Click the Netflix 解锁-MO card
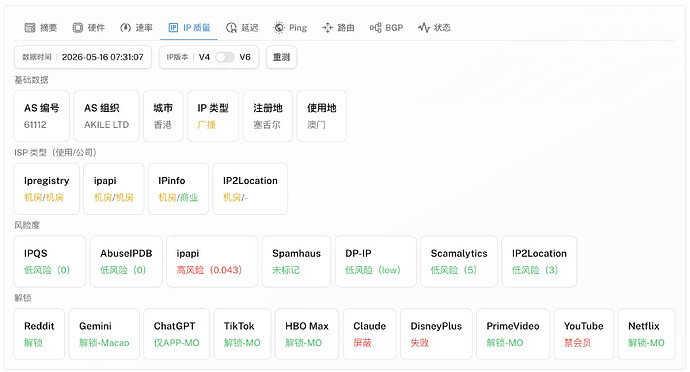The height and width of the screenshot is (372, 690). click(x=646, y=334)
